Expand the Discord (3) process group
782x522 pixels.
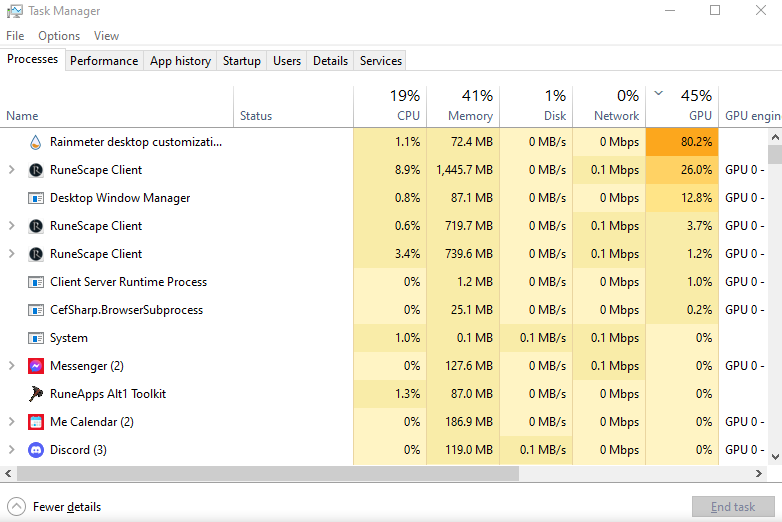tap(11, 450)
